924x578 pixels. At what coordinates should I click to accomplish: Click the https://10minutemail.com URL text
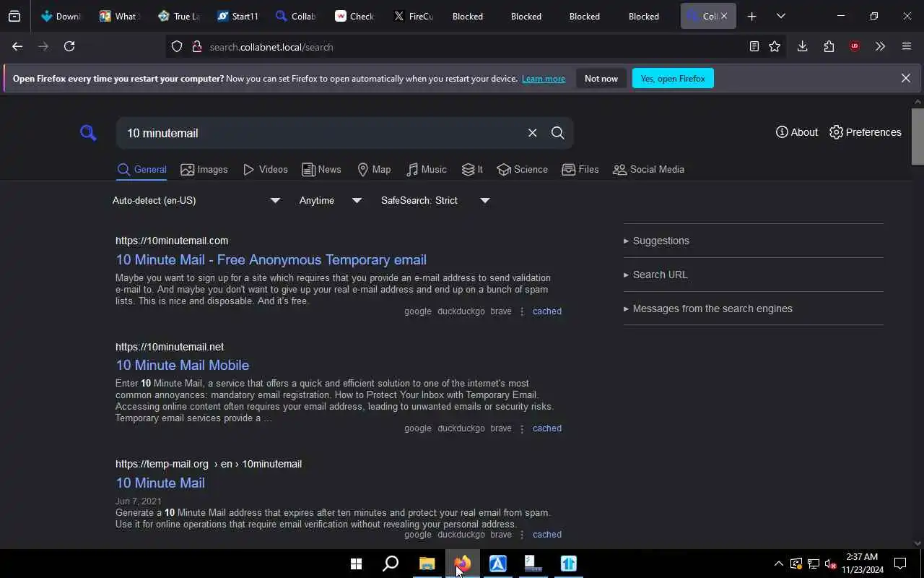[172, 241]
